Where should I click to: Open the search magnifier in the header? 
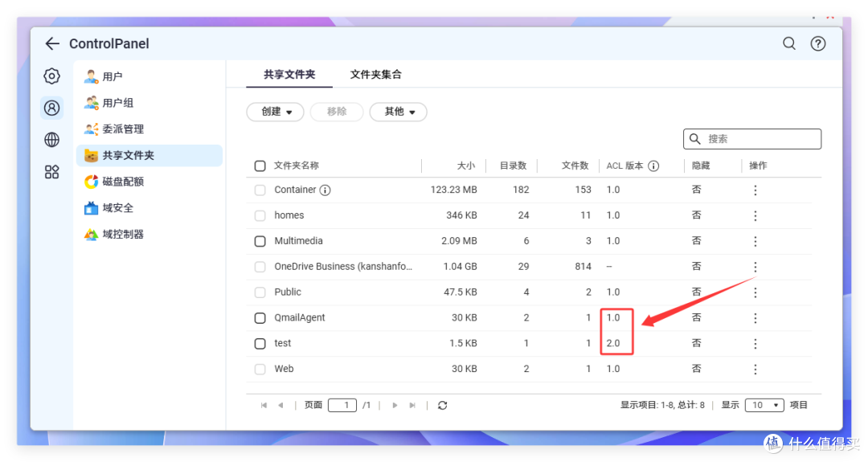(789, 43)
